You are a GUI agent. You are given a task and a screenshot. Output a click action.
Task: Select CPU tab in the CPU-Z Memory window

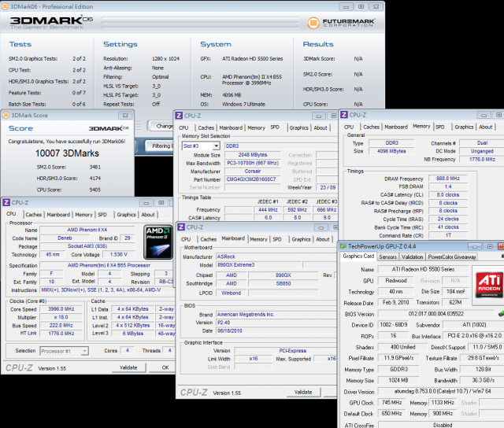[x=349, y=127]
